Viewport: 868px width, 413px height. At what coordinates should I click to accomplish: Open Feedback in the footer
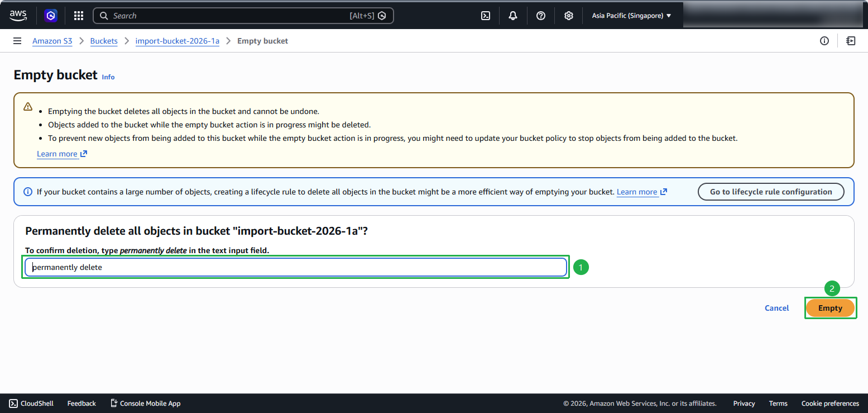pyautogui.click(x=81, y=403)
